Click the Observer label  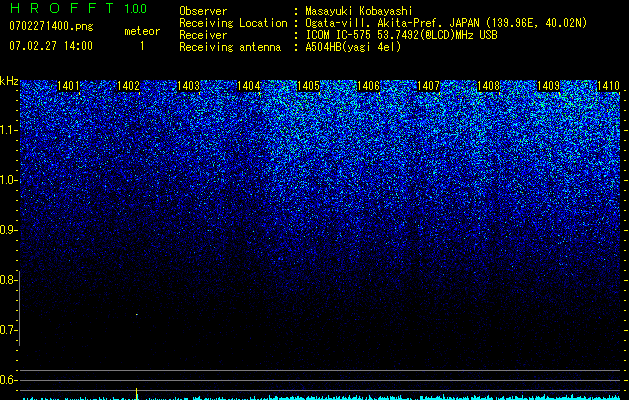(203, 11)
